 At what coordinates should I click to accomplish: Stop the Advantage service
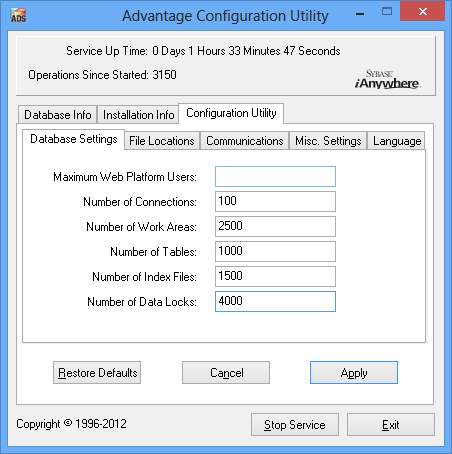coord(295,425)
